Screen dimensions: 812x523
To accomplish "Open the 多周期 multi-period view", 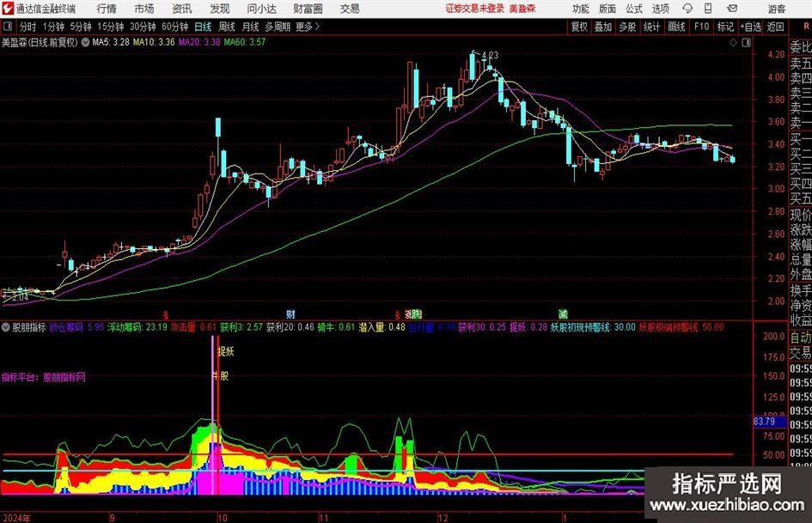I will coord(278,27).
